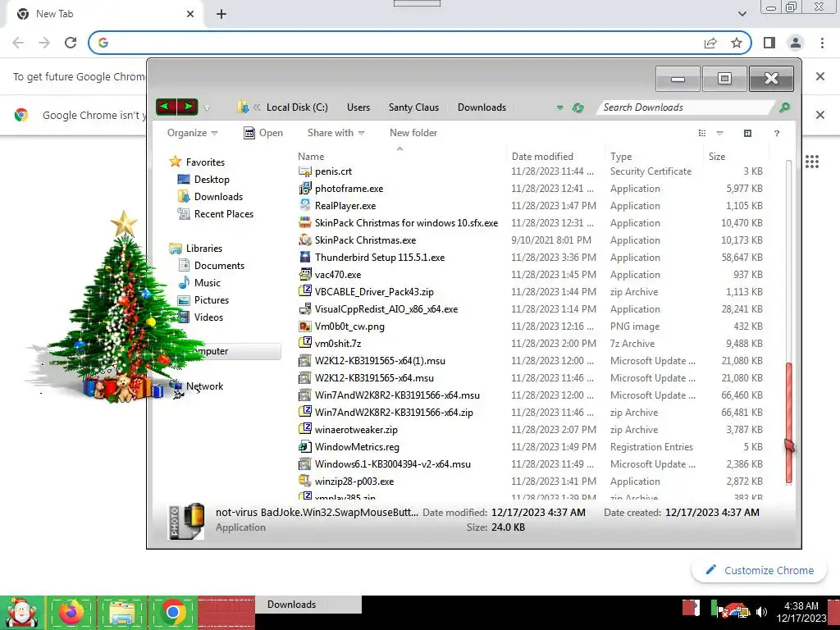Open the Organize menu
The height and width of the screenshot is (630, 840).
point(192,133)
